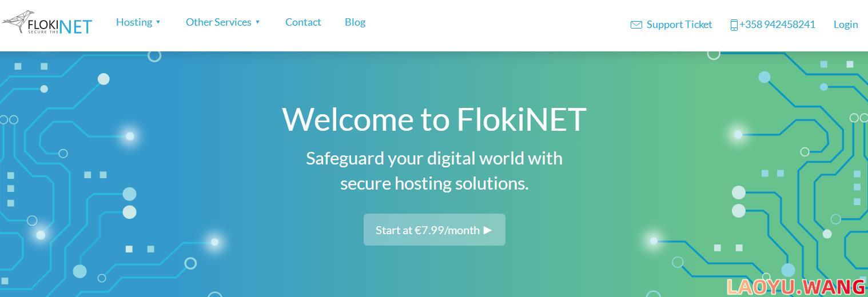Open the Other Services menu
This screenshot has height=297, width=868.
[x=218, y=22]
